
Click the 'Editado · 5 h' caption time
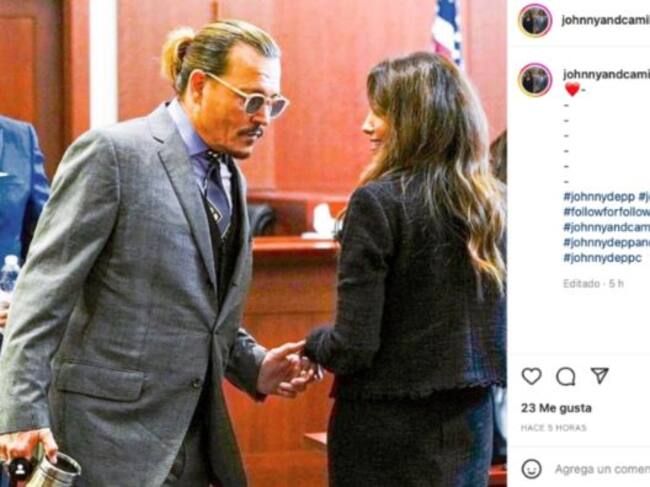pyautogui.click(x=593, y=283)
